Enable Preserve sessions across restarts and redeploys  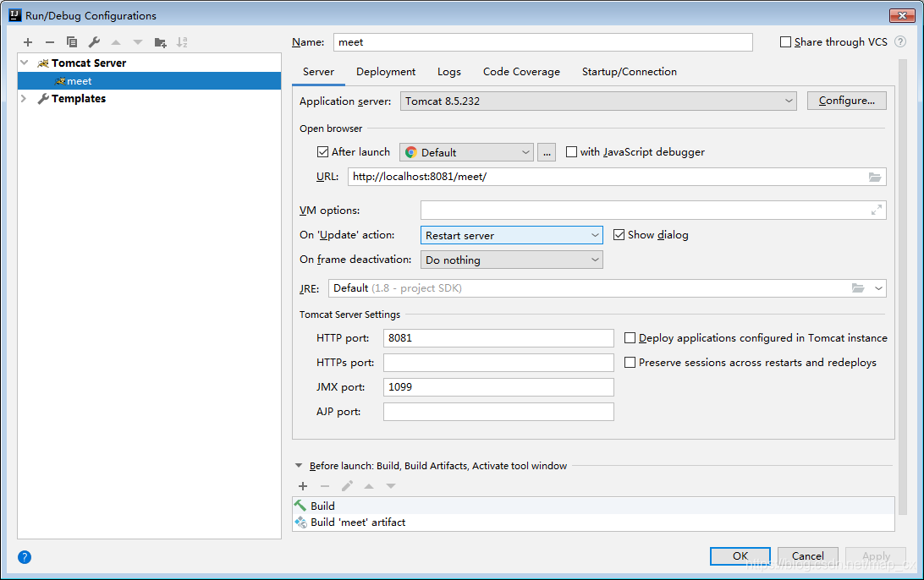630,363
